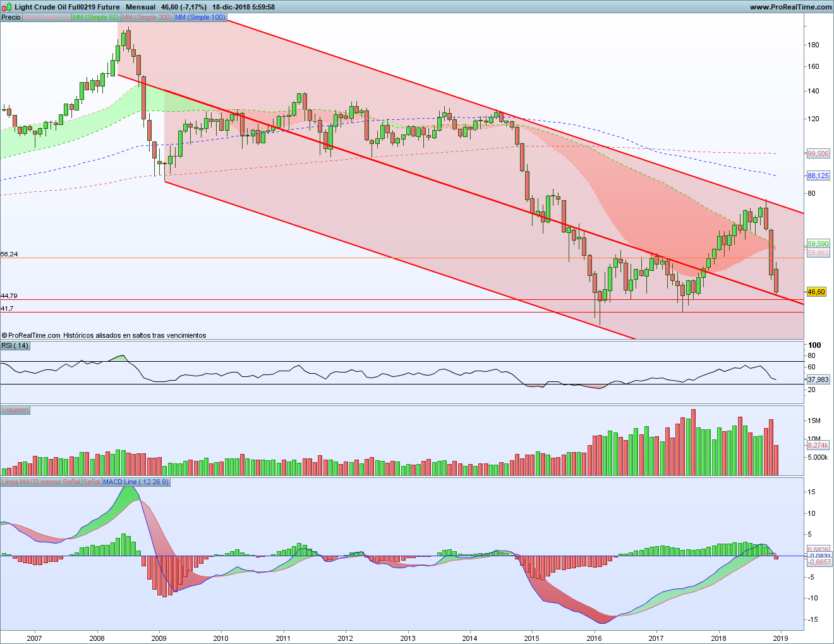Click the 37,983 RSI value marker
The width and height of the screenshot is (834, 644).
[x=818, y=379]
